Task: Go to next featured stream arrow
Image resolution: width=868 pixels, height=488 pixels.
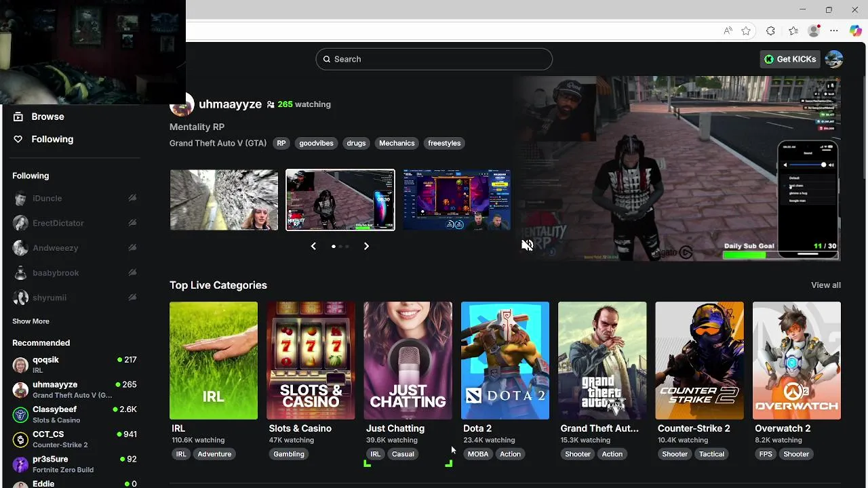Action: [366, 246]
